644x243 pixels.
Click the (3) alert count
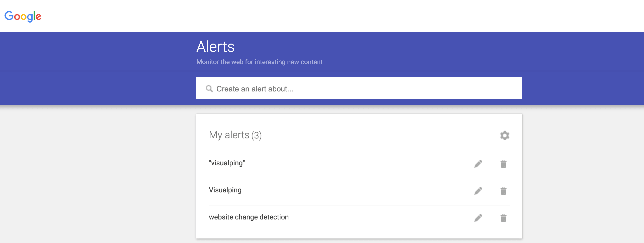point(257,136)
